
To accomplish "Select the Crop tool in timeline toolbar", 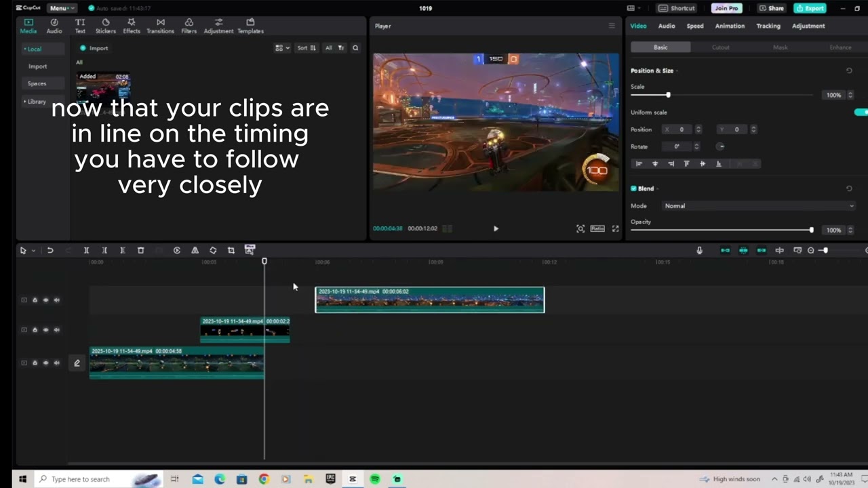I will pyautogui.click(x=231, y=250).
